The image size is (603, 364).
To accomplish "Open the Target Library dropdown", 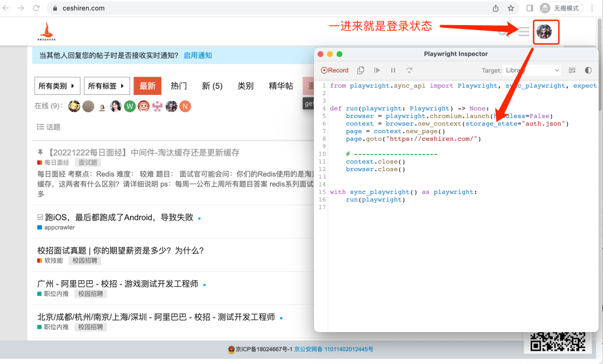I will point(532,70).
